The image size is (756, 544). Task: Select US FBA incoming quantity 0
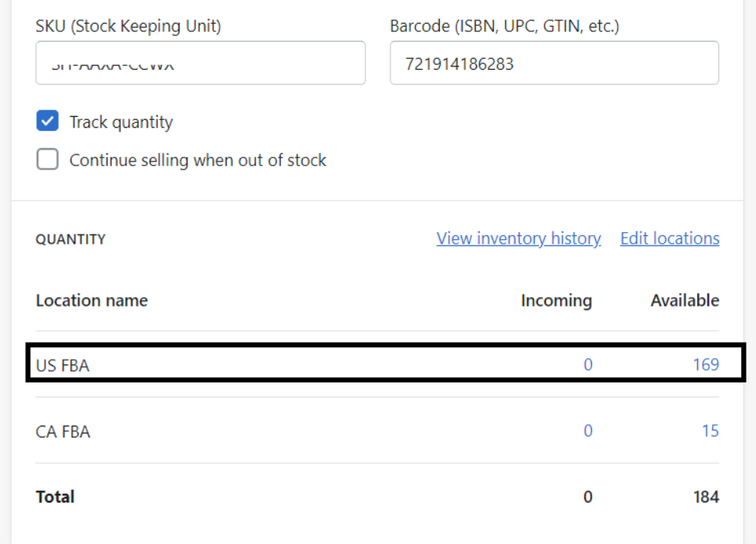coord(588,364)
